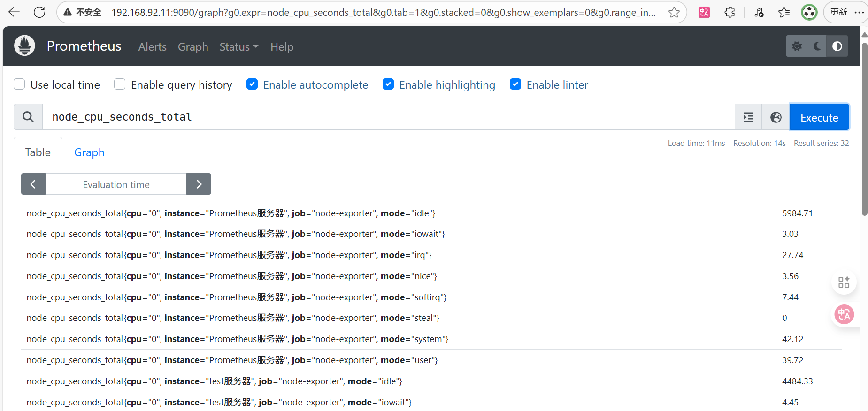The height and width of the screenshot is (411, 868).
Task: Open the floating grid apps icon
Action: pyautogui.click(x=844, y=282)
